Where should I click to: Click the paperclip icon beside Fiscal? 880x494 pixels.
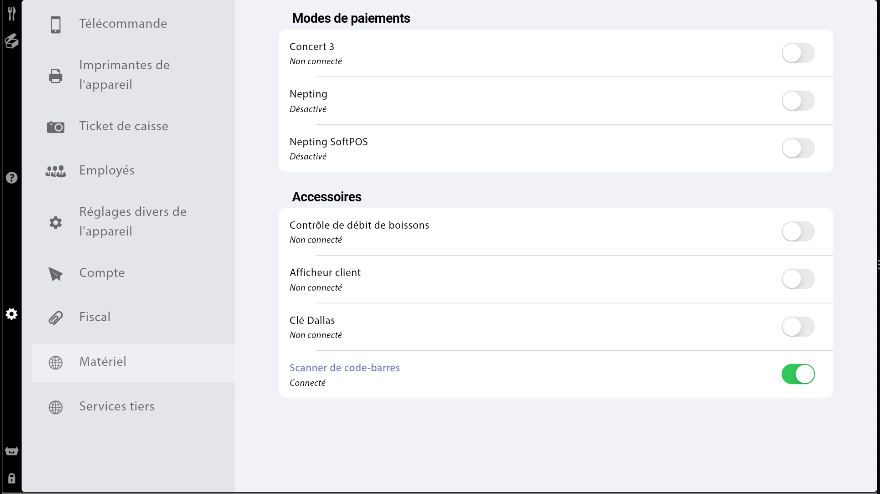pos(56,318)
